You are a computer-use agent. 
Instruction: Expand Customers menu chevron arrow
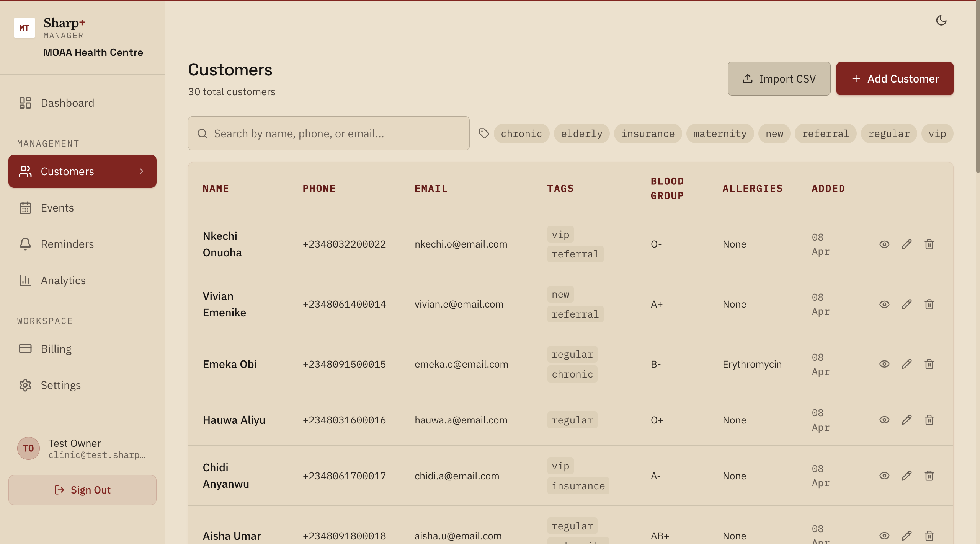point(141,171)
